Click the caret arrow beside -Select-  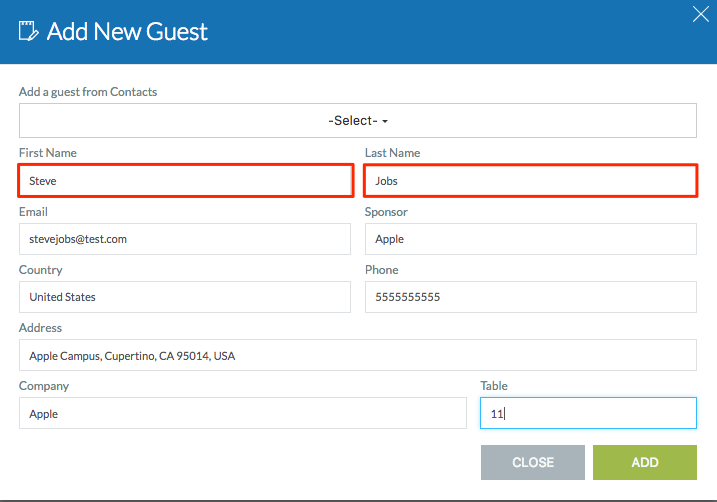(x=385, y=122)
